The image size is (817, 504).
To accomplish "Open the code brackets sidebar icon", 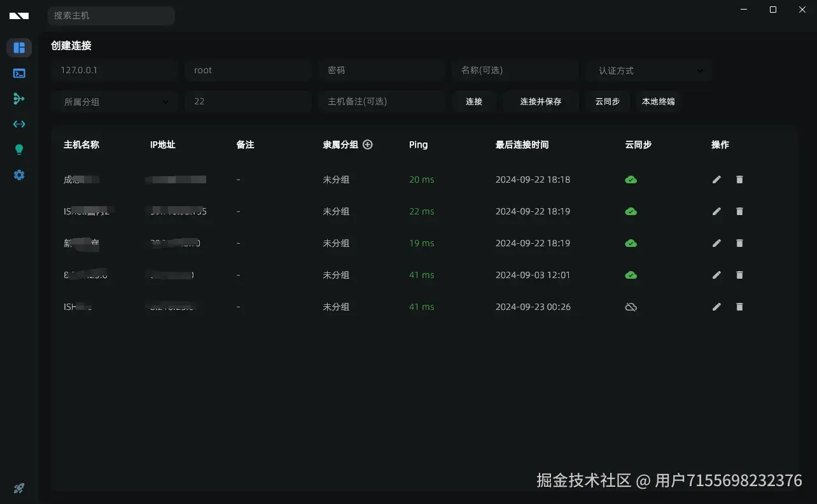I will tap(19, 124).
